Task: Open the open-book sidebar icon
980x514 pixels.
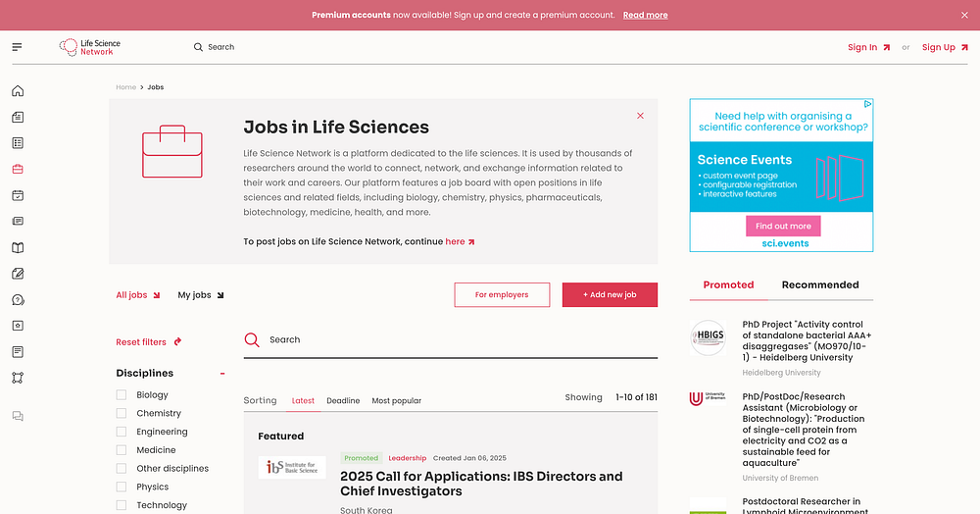Action: [x=18, y=247]
